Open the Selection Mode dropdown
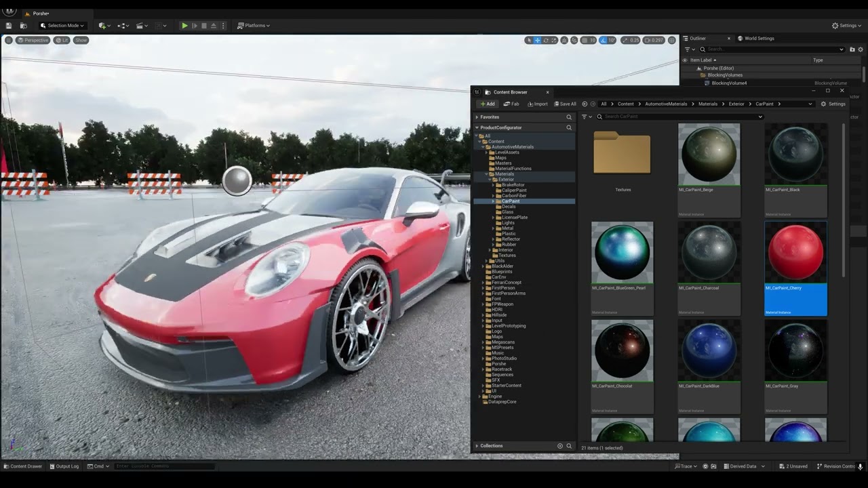 62,26
